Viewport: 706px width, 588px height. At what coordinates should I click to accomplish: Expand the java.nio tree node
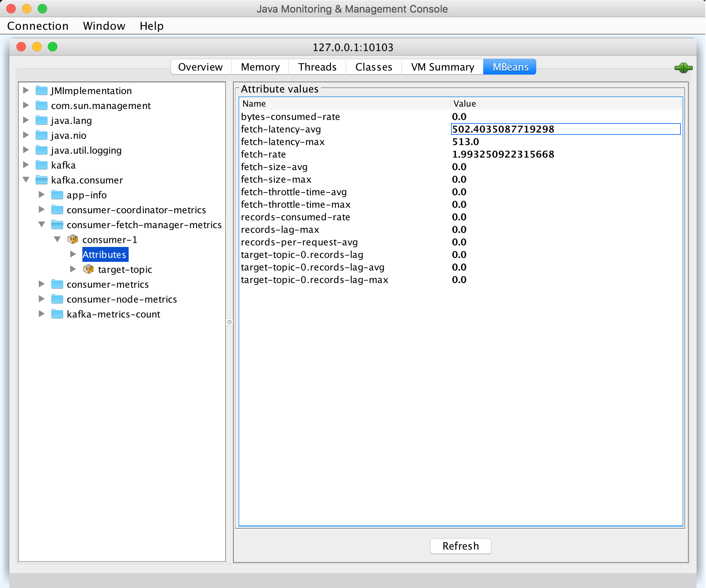[x=26, y=135]
